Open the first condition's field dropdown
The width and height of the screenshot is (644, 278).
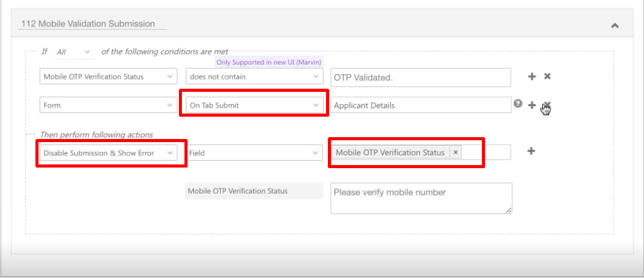pyautogui.click(x=109, y=77)
